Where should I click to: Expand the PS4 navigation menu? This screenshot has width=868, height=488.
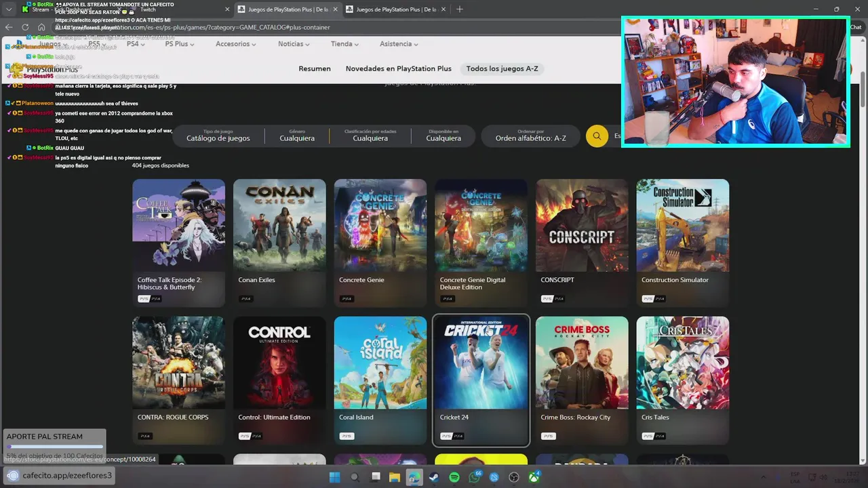[x=136, y=44]
